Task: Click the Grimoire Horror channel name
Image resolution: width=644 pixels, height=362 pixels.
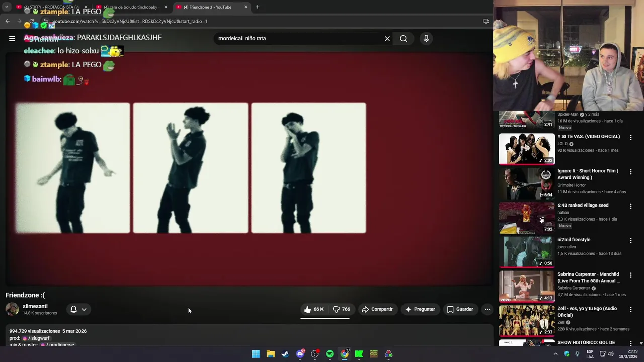Action: [x=572, y=185]
